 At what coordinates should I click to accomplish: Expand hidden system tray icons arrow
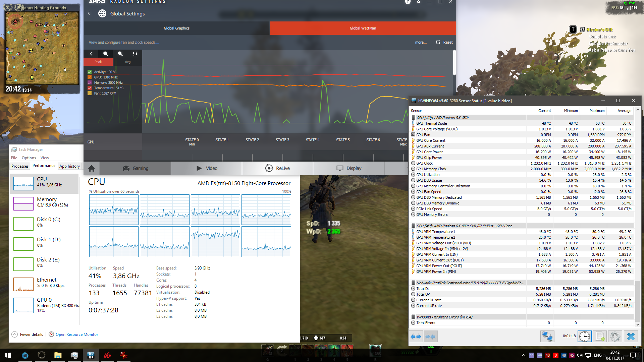point(523,355)
